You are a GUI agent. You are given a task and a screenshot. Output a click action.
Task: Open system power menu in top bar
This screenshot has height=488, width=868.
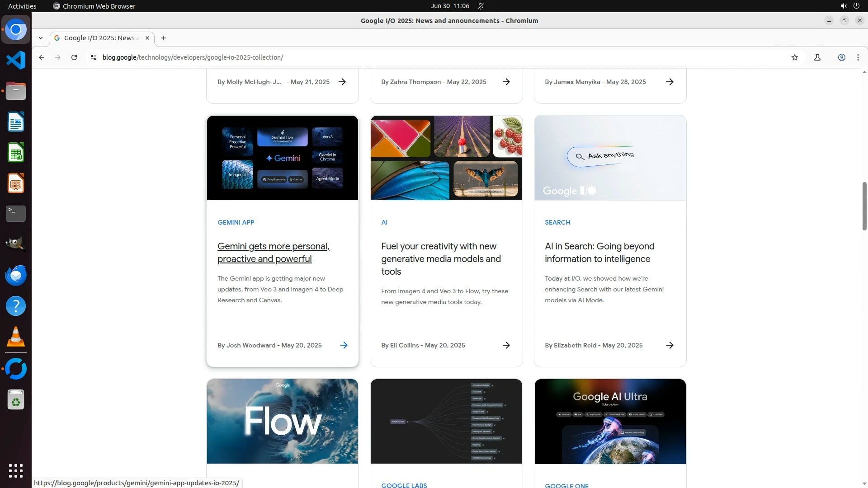click(856, 6)
